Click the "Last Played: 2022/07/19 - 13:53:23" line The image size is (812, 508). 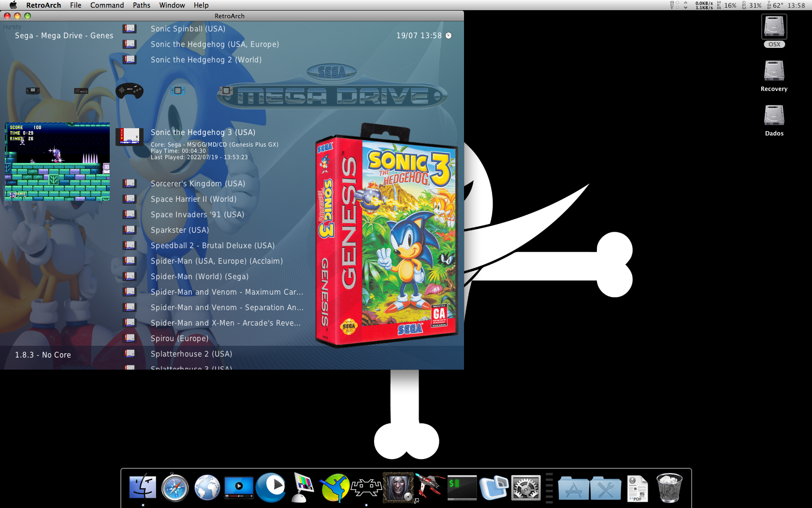point(199,157)
